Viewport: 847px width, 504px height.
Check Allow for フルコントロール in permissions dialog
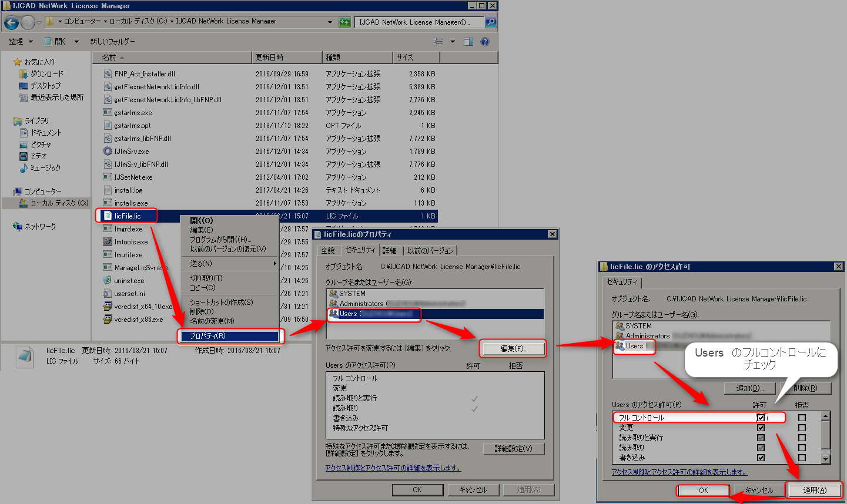pos(761,418)
